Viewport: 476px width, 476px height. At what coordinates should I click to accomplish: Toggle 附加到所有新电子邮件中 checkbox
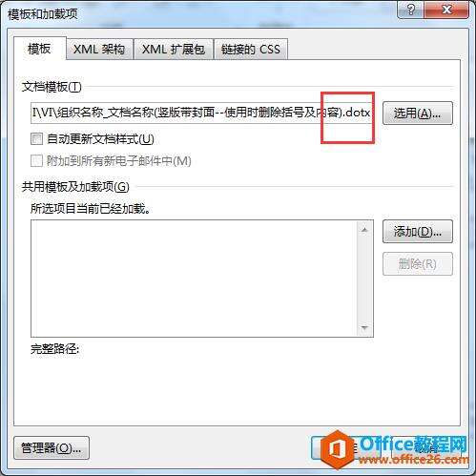coord(37,161)
